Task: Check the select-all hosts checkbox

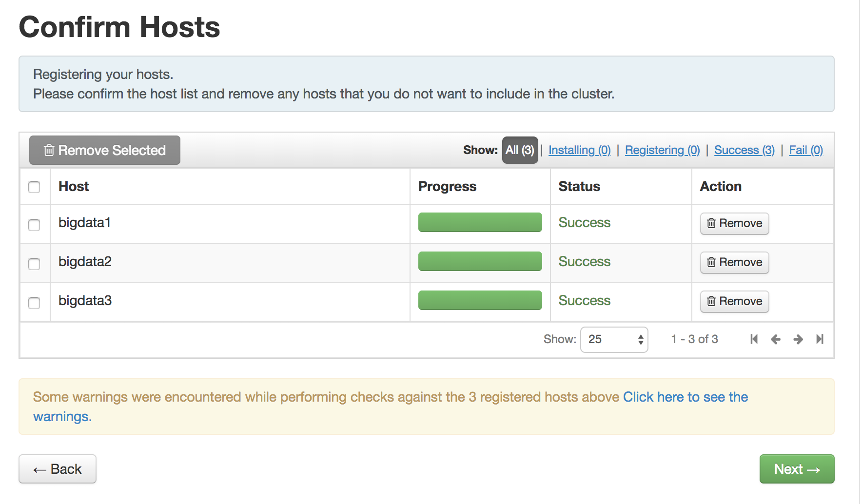Action: (34, 187)
